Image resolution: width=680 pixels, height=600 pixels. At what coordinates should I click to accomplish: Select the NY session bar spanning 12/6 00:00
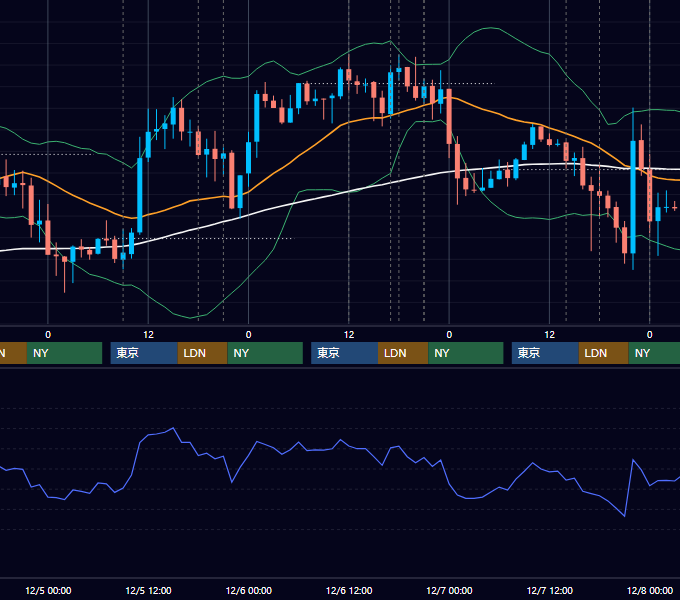click(x=265, y=353)
